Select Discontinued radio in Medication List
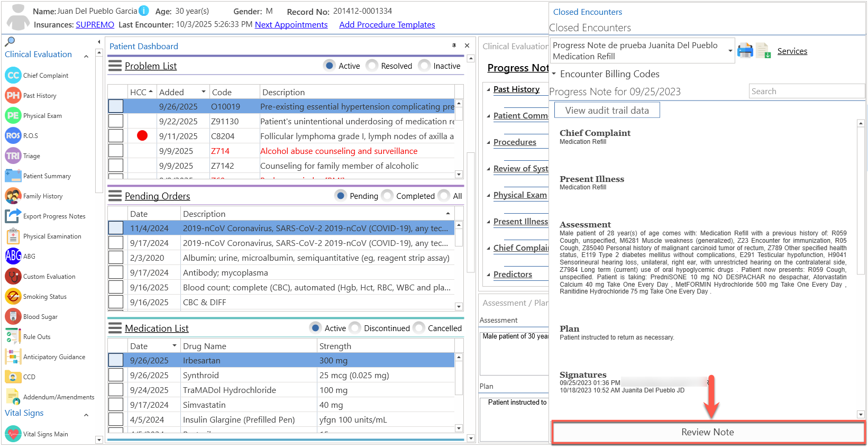 tap(355, 328)
